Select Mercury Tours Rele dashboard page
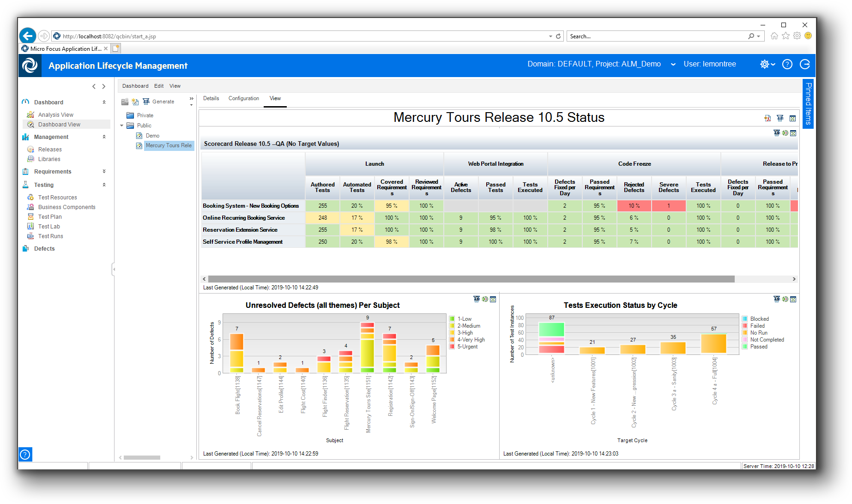The width and height of the screenshot is (852, 504). click(169, 145)
